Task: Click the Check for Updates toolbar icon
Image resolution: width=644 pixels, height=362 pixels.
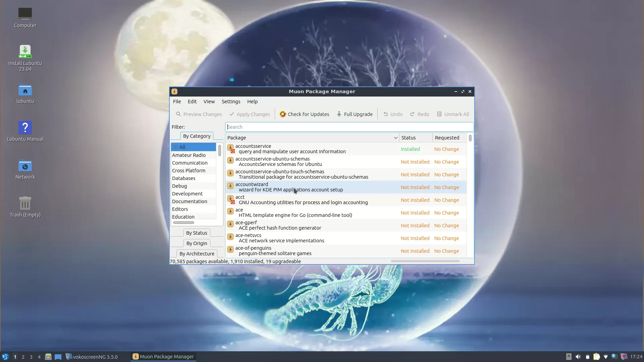Action: coord(283,114)
